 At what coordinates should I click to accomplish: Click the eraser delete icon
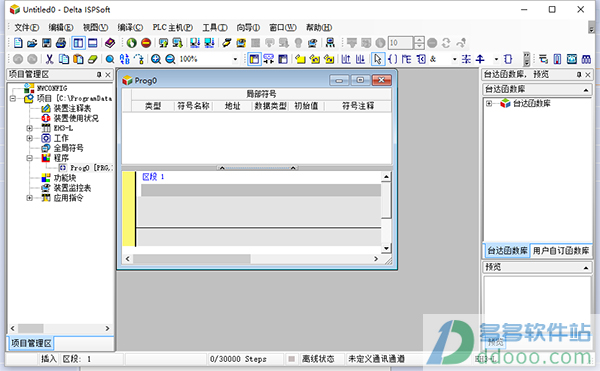click(93, 59)
